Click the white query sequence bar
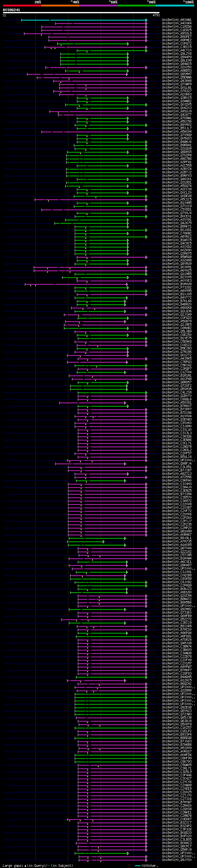Image resolution: width=197 pixels, height=868 pixels. (x=81, y=13)
